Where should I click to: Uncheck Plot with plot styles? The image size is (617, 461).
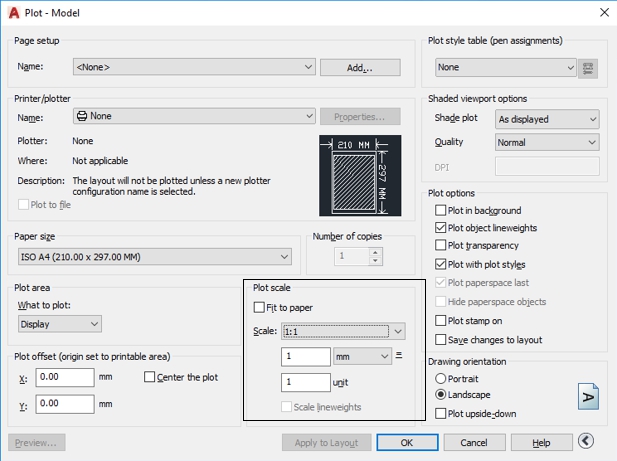coord(441,264)
